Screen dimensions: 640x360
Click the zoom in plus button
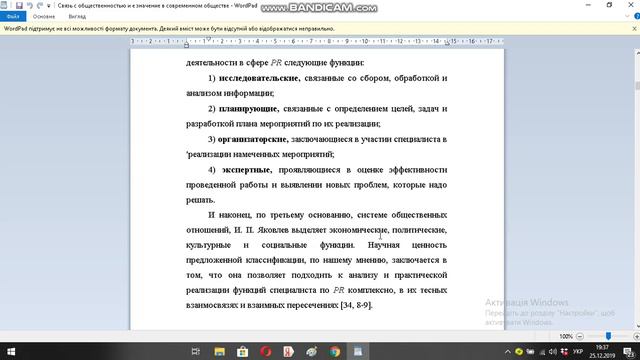point(636,336)
